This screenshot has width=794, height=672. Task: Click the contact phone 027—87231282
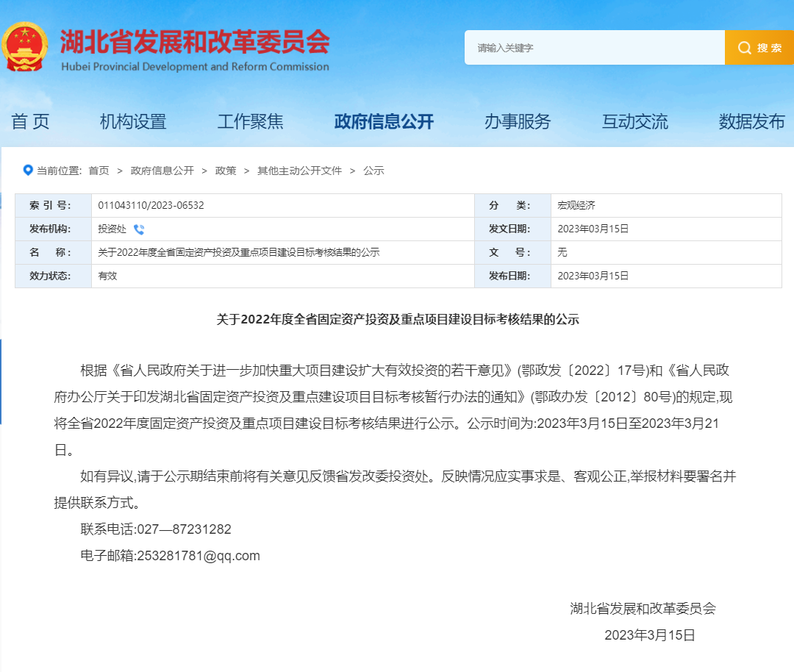(x=185, y=529)
